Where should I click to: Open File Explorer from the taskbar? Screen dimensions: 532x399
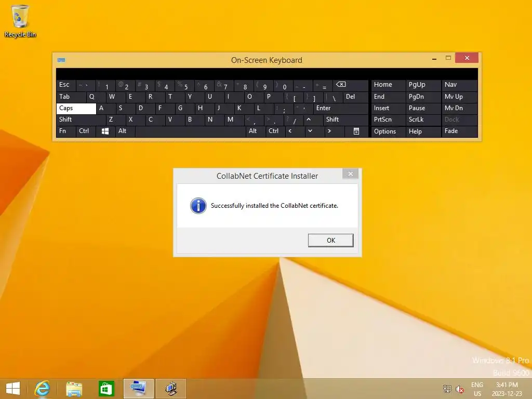[74, 389]
